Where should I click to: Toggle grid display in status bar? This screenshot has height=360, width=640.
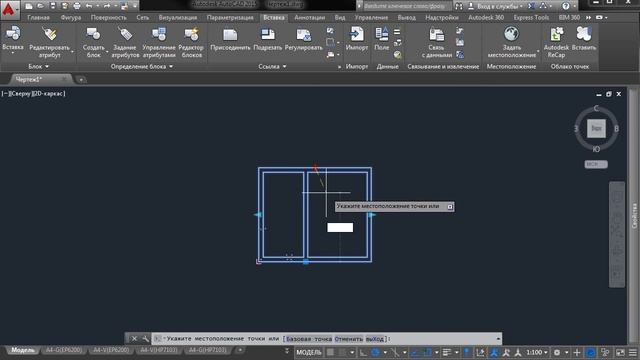click(330, 352)
